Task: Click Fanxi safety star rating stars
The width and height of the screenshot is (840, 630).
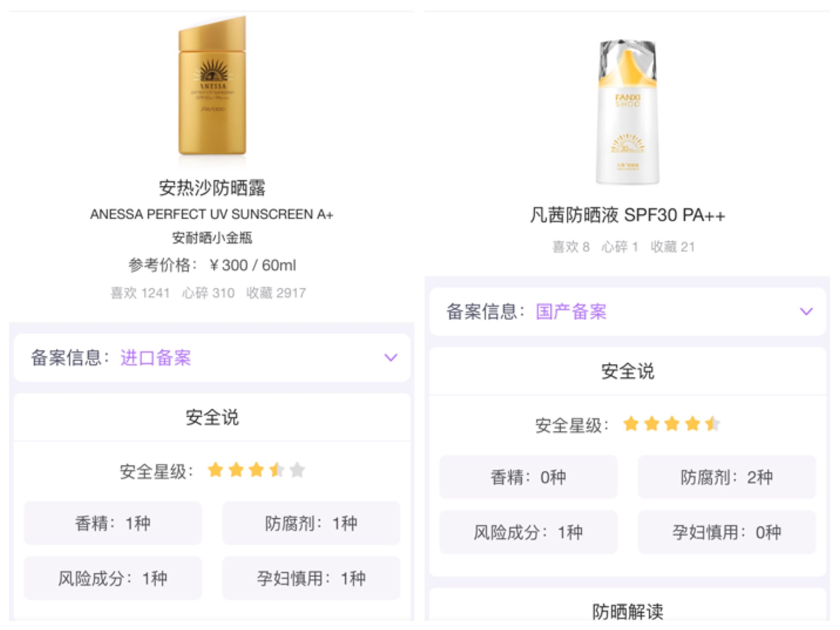Action: [672, 424]
